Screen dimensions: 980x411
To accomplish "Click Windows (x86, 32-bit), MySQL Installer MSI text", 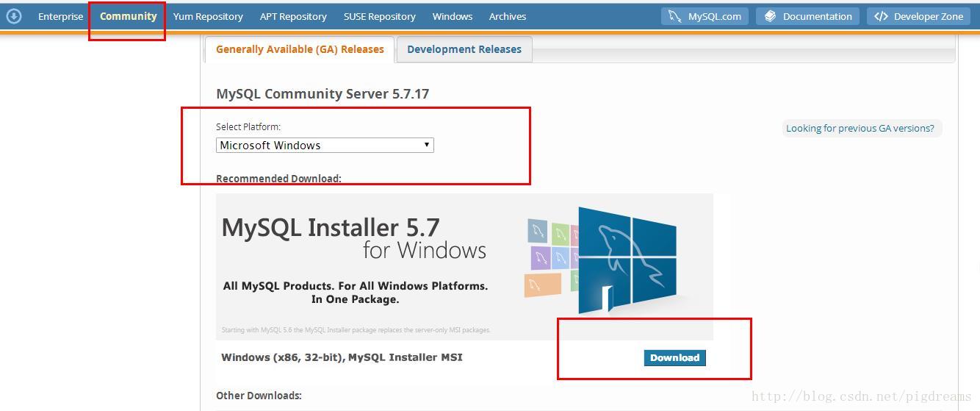I will coord(342,357).
